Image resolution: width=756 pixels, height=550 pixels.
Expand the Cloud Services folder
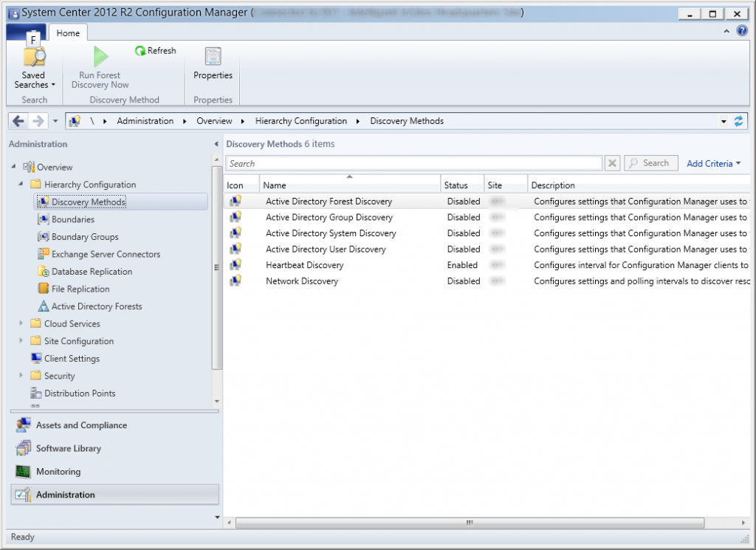20,323
